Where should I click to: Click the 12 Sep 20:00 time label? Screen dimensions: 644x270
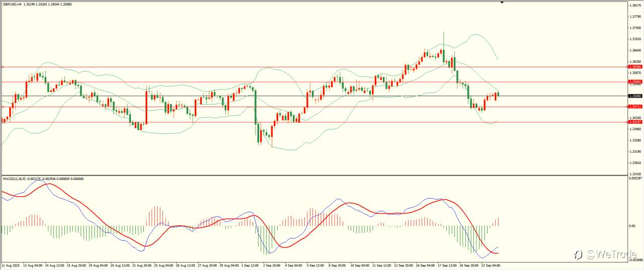tap(403, 264)
